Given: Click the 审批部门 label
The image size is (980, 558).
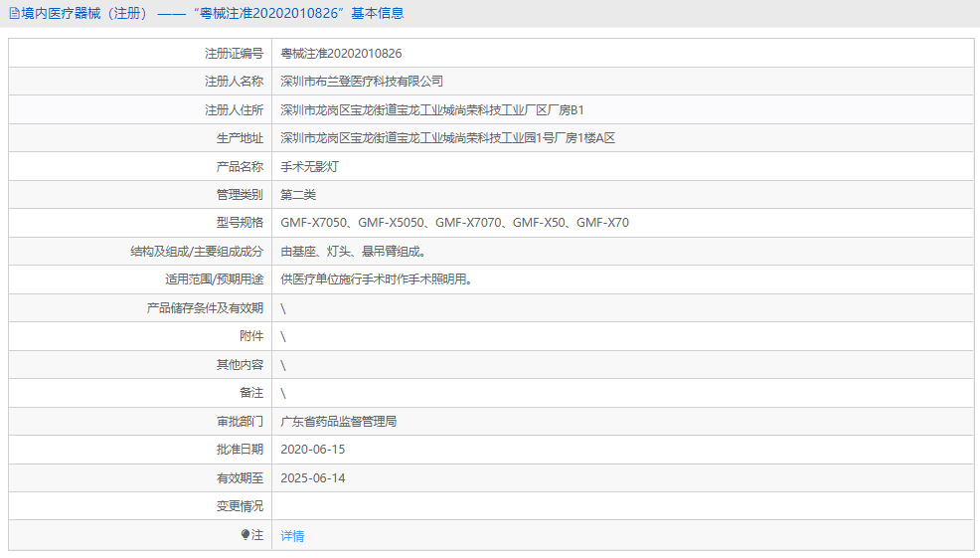Looking at the screenshot, I should click(240, 422).
